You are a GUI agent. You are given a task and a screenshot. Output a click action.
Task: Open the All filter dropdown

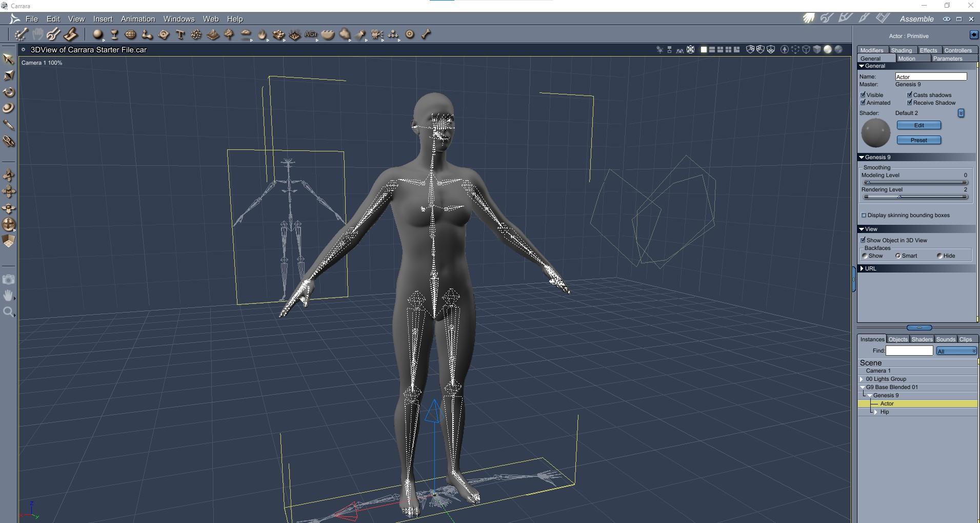(956, 351)
